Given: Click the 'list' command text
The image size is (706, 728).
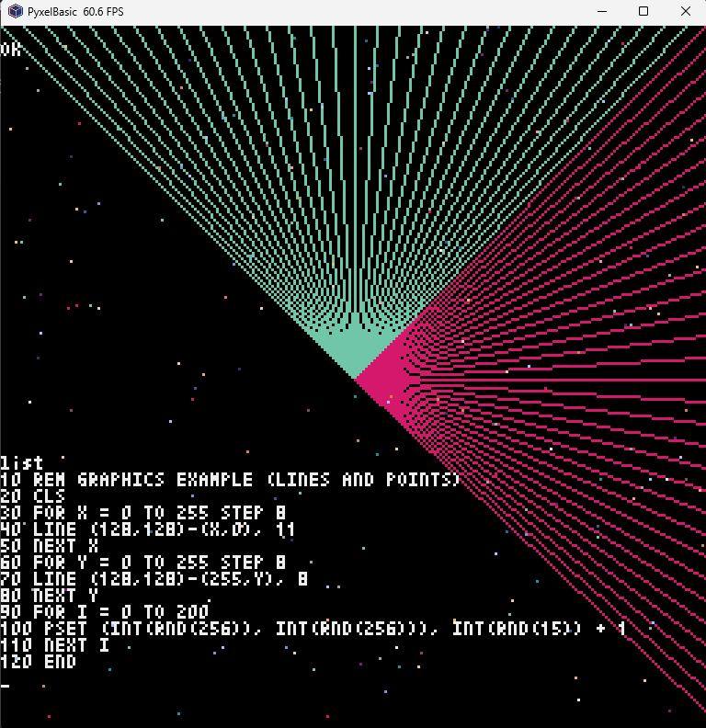Looking at the screenshot, I should point(21,463).
